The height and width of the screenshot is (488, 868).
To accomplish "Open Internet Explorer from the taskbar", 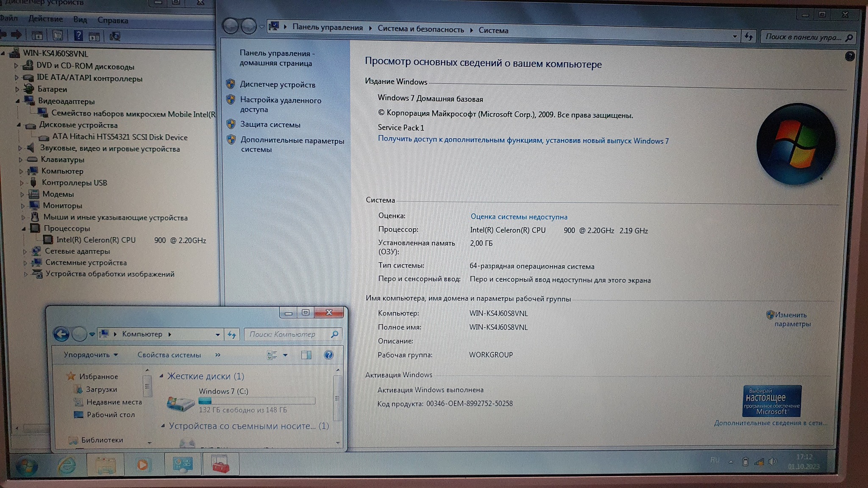I will point(67,466).
